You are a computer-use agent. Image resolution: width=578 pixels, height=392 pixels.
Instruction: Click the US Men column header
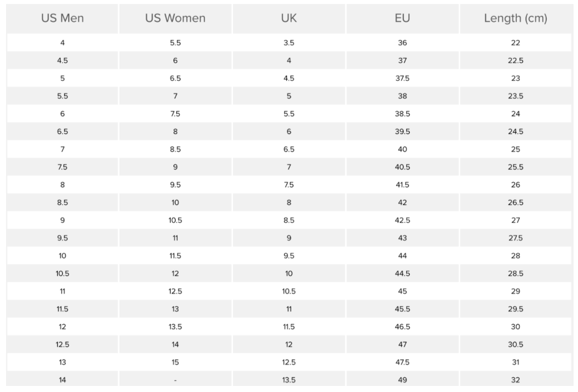(62, 18)
